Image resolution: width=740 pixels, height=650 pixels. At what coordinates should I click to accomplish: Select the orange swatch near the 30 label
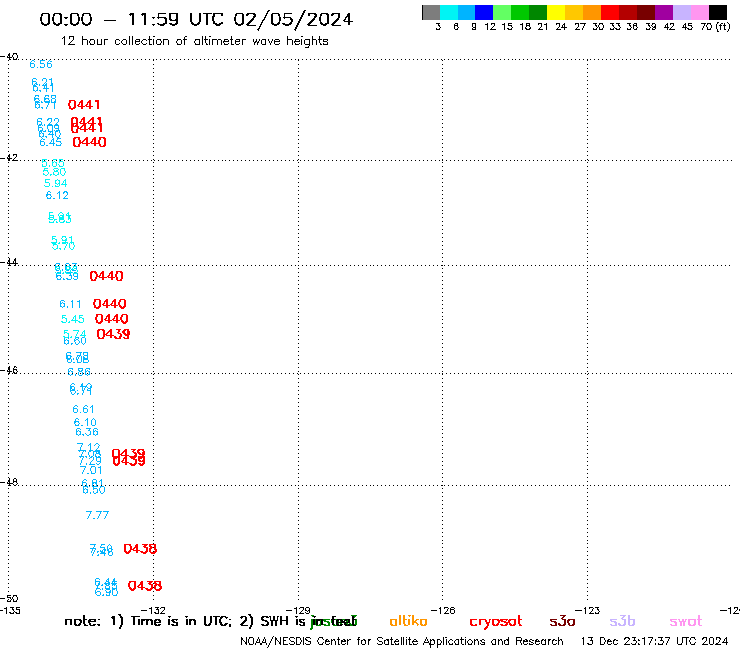[592, 12]
